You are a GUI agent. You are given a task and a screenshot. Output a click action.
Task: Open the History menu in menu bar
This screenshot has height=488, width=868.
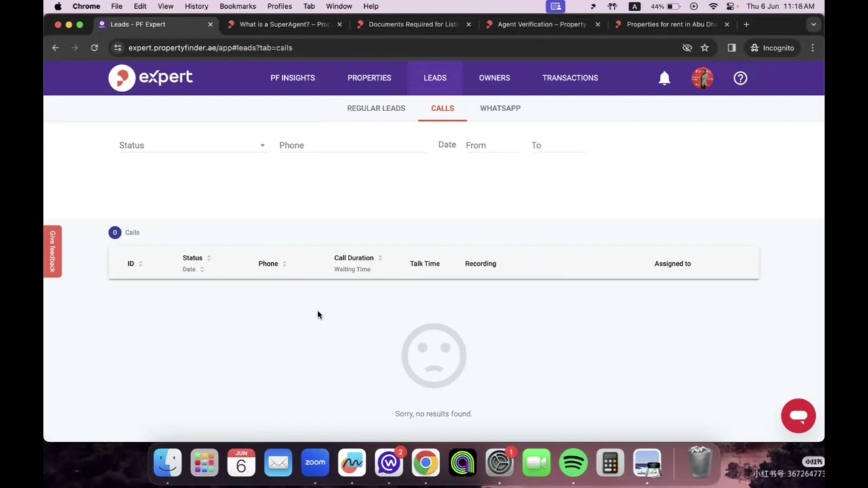coord(197,6)
